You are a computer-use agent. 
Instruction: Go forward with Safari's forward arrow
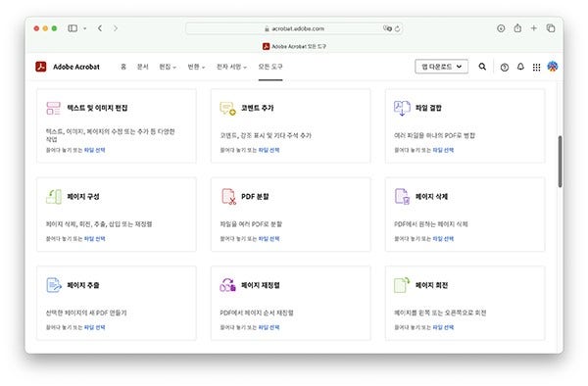116,28
